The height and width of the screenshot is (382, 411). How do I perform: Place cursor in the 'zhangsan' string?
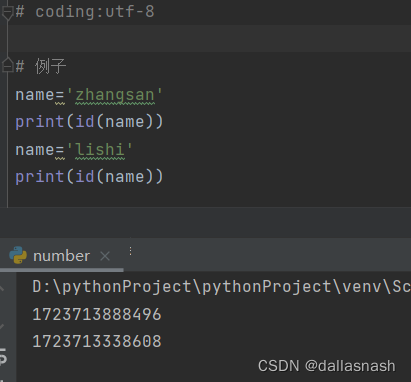click(115, 95)
